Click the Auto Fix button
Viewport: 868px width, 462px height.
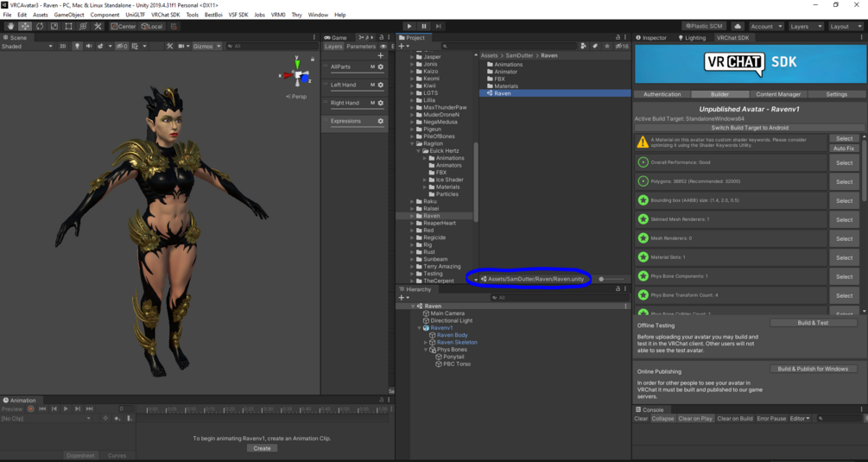tap(844, 149)
